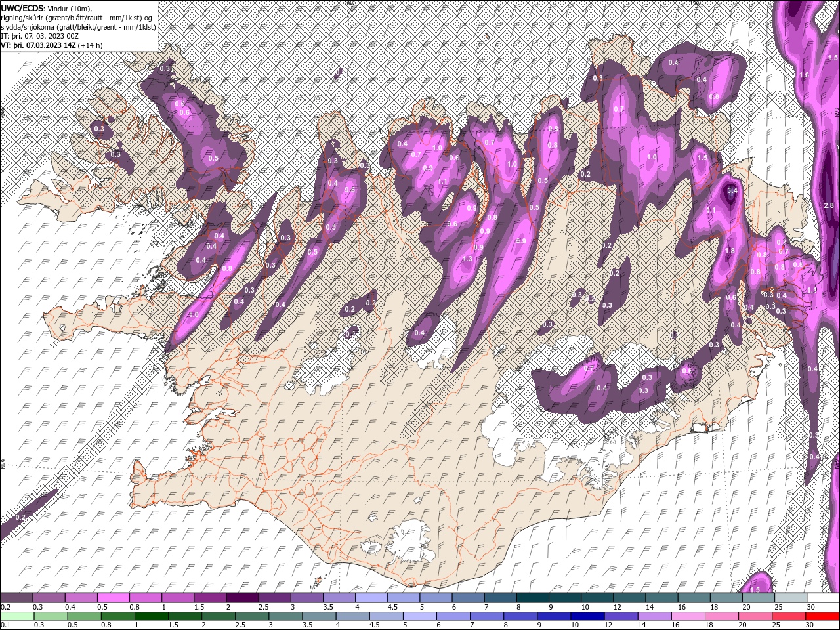Image resolution: width=840 pixels, height=630 pixels.
Task: Click the darkest green rain swatch between 1 and 1.5
Action: click(x=152, y=616)
